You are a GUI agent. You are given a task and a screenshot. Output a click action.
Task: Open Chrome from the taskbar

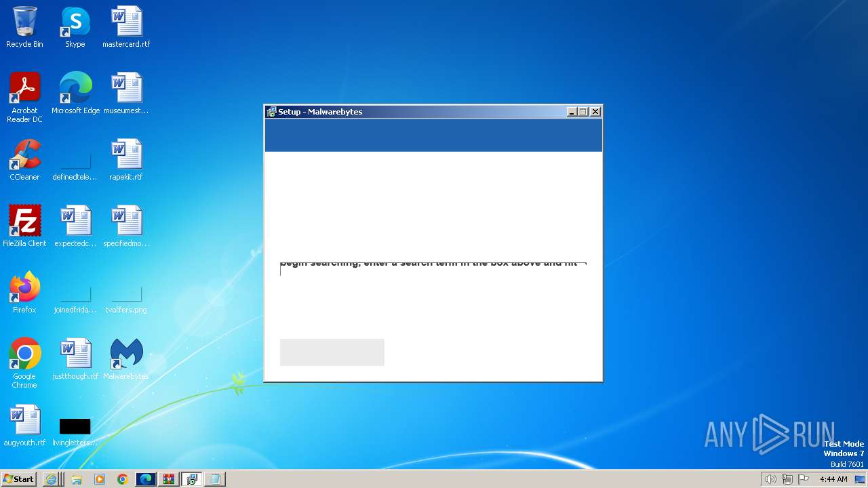123,479
